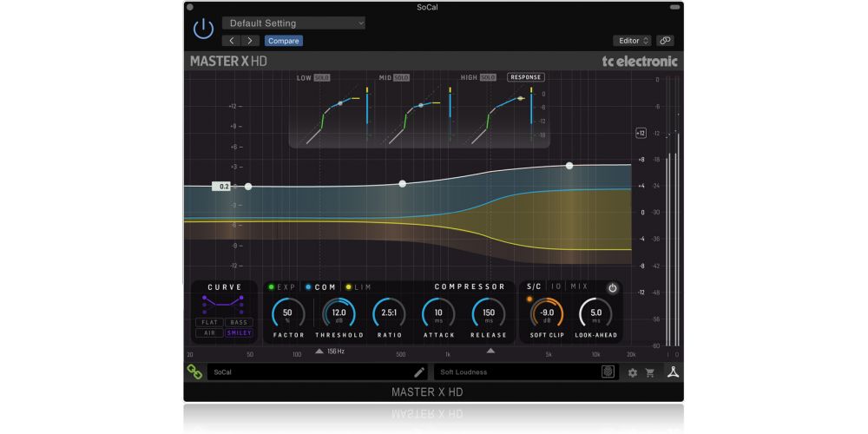Click the FACTOR knob showing 50%

tap(288, 314)
